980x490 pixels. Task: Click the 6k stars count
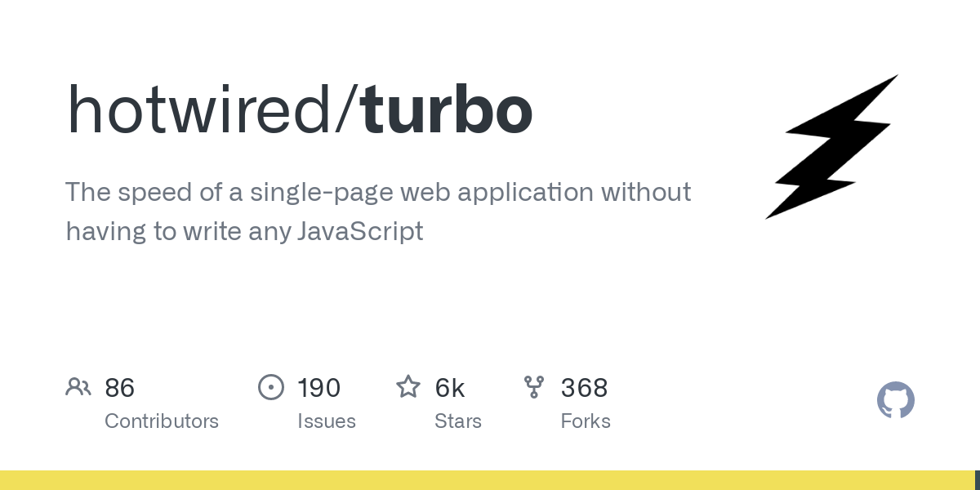point(450,388)
